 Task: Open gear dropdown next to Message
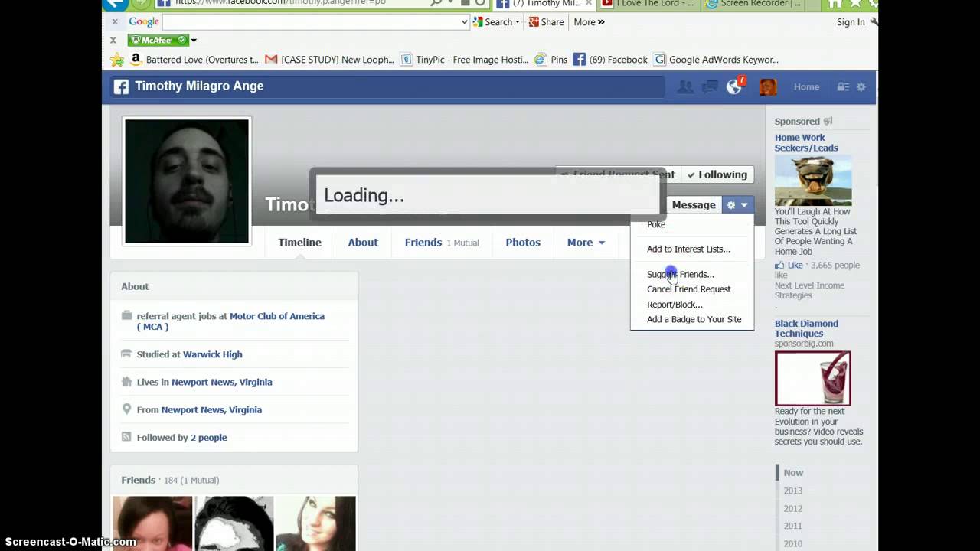(x=738, y=205)
